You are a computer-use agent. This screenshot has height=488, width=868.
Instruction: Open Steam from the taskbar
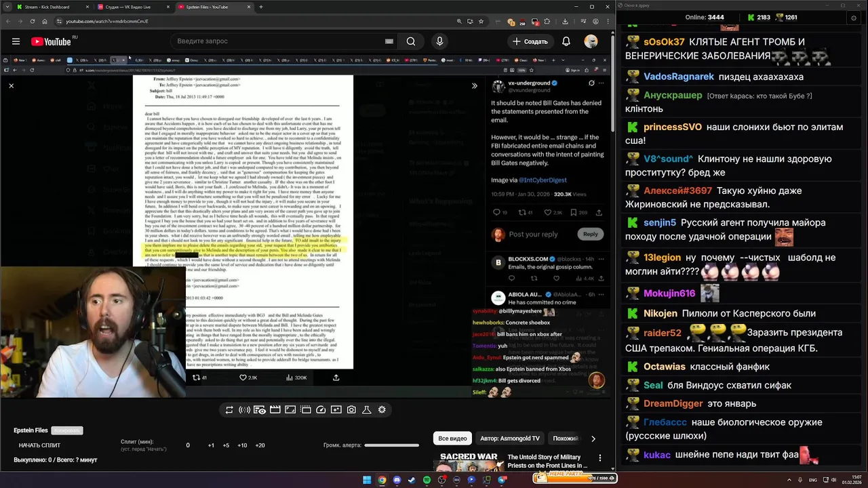coord(412,480)
